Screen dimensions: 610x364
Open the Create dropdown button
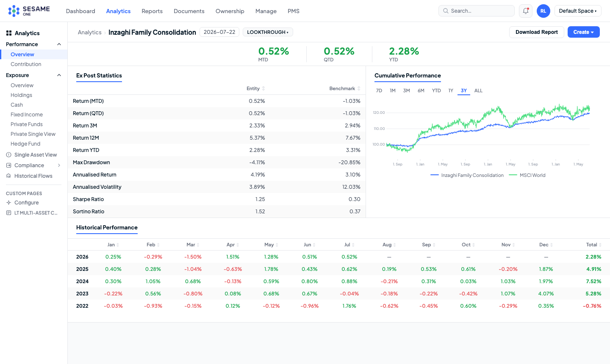583,32
